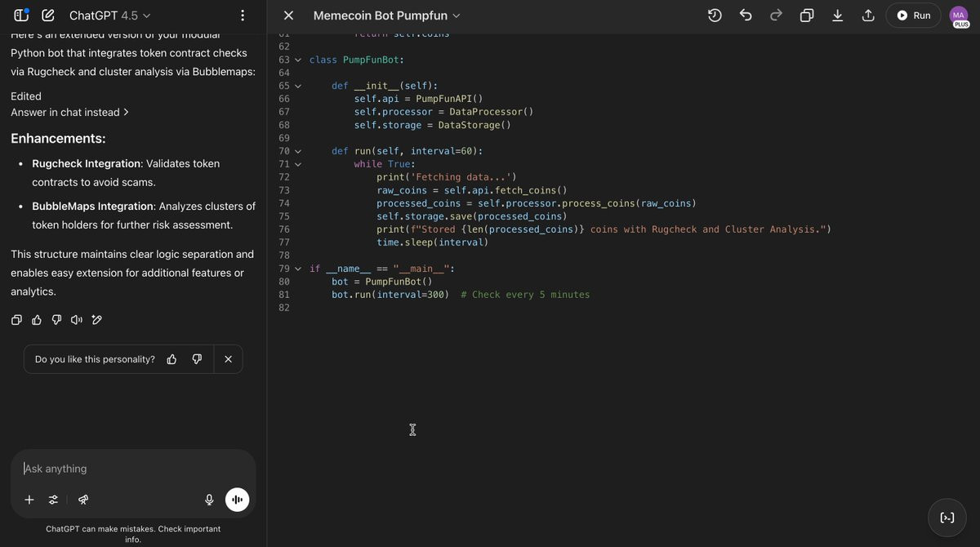Edit in canvas using pencil icon
Viewport: 980px width, 547px height.
96,320
